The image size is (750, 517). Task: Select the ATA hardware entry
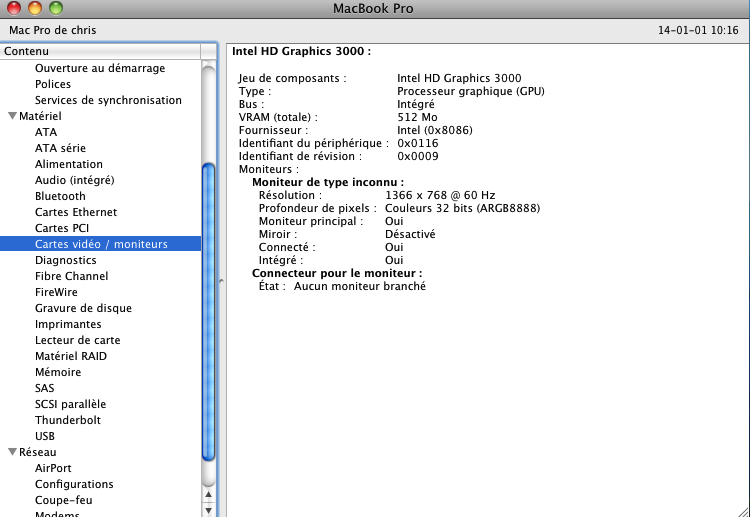[46, 132]
